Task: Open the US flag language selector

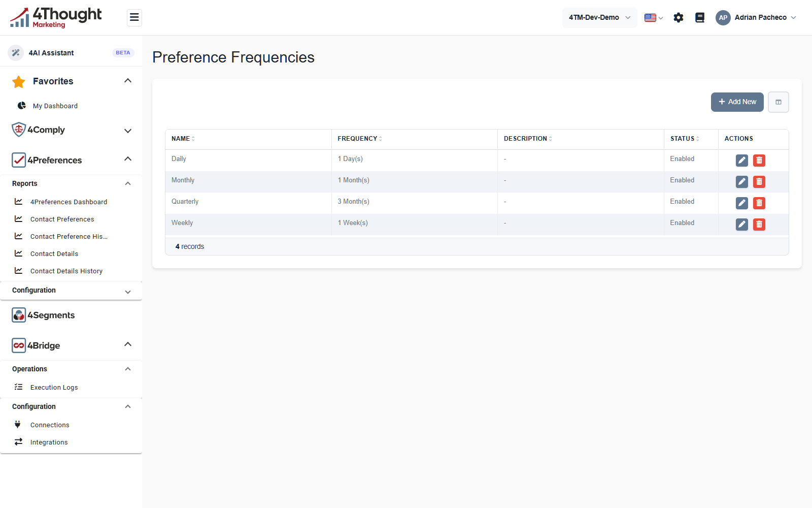Action: 654,18
